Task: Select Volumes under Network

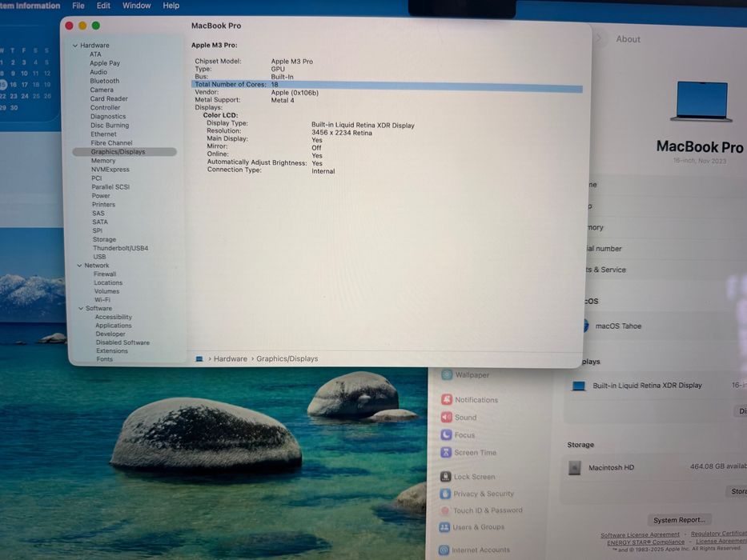Action: (x=106, y=291)
